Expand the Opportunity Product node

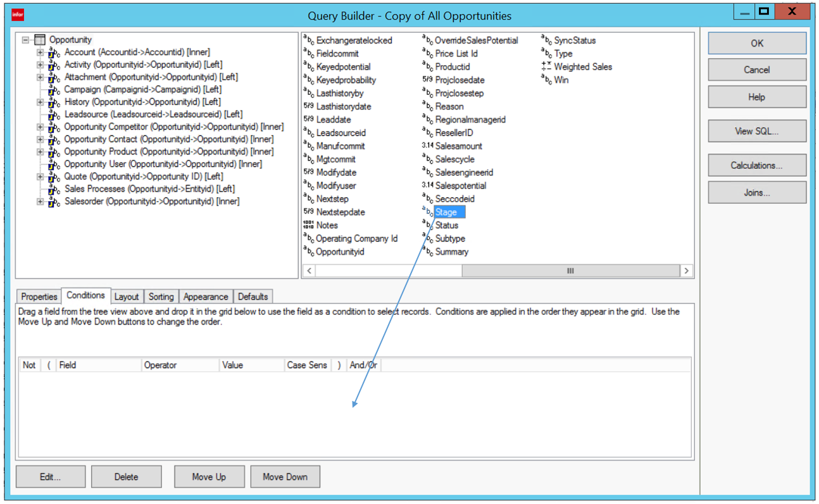(x=41, y=152)
